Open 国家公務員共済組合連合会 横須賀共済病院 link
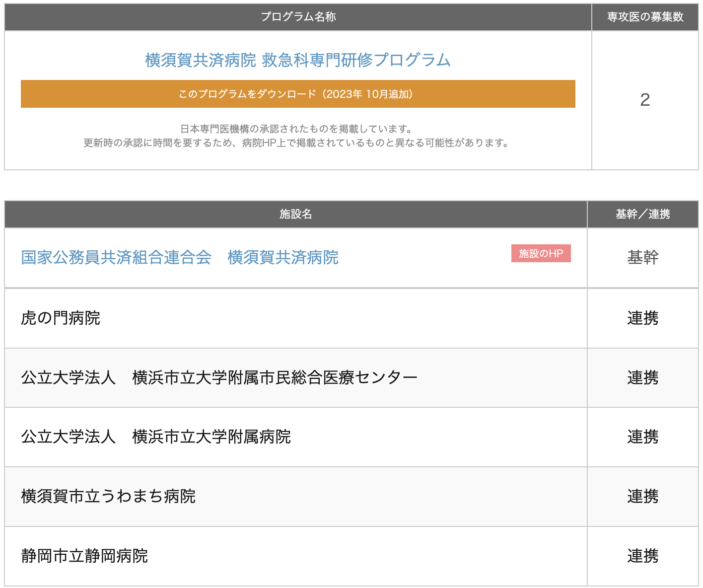The width and height of the screenshot is (703, 588). coord(180,258)
